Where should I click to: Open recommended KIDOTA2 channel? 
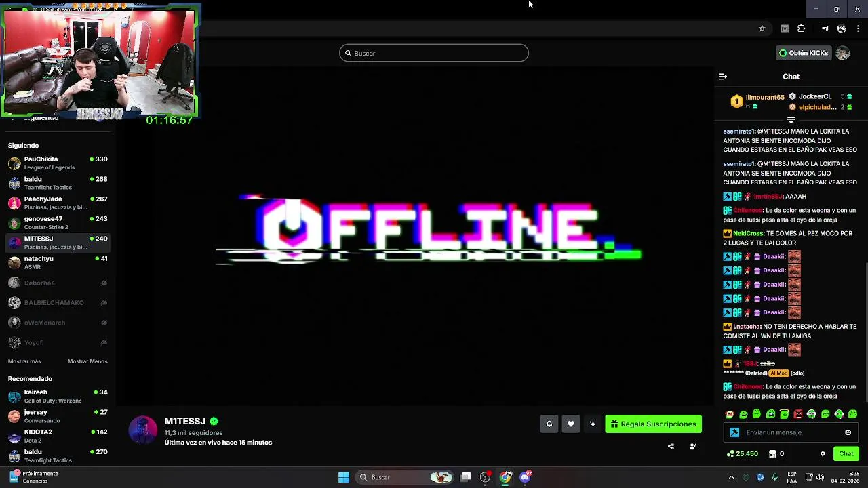58,436
